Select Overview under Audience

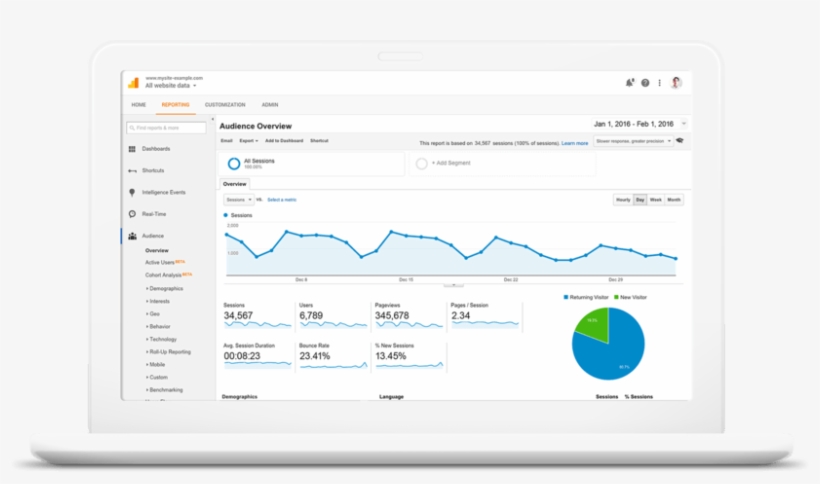click(156, 250)
